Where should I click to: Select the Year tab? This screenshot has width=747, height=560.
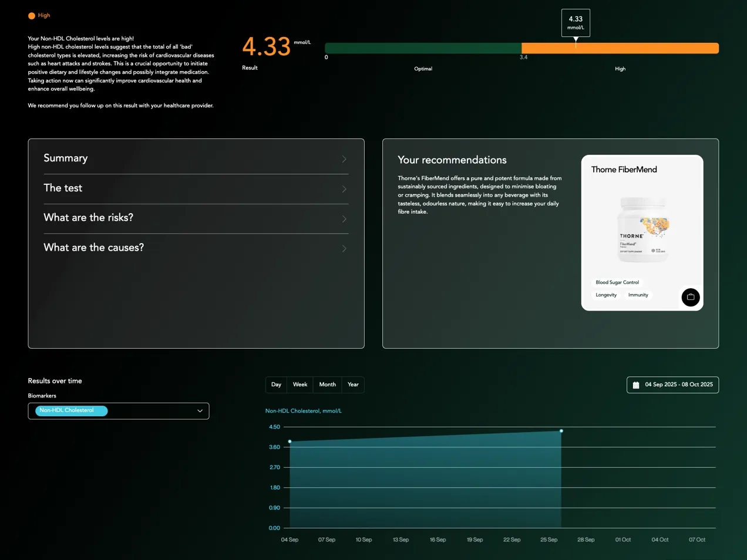pos(353,384)
